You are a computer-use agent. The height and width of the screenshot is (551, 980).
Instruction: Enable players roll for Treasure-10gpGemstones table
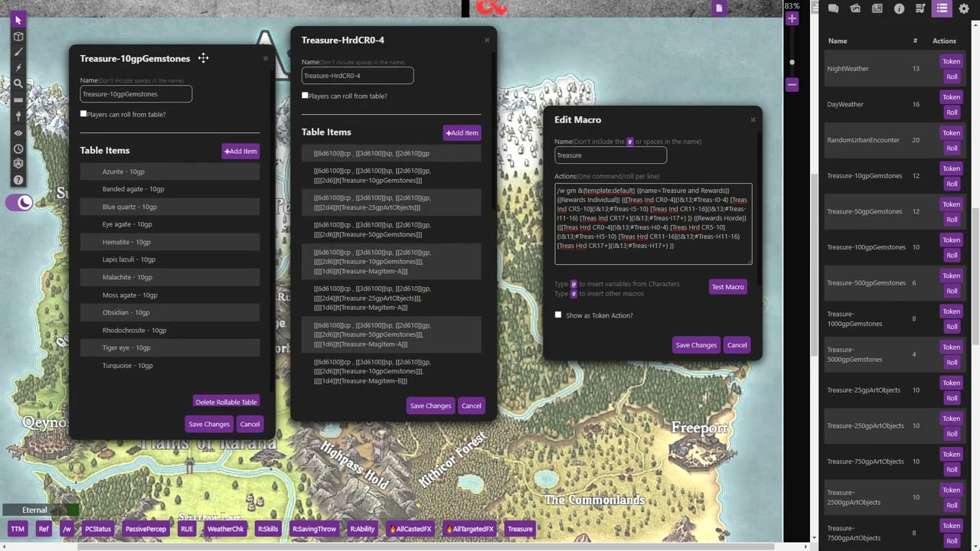[83, 114]
